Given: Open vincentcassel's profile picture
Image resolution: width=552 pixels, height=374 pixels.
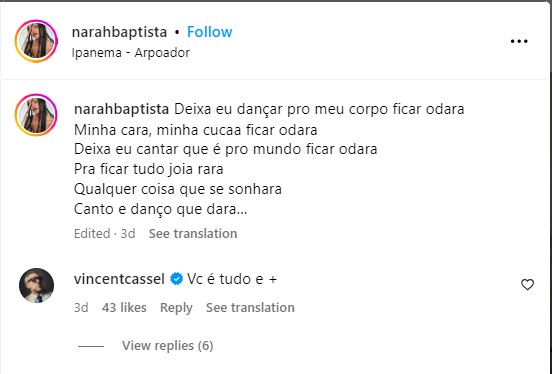Looking at the screenshot, I should (36, 286).
